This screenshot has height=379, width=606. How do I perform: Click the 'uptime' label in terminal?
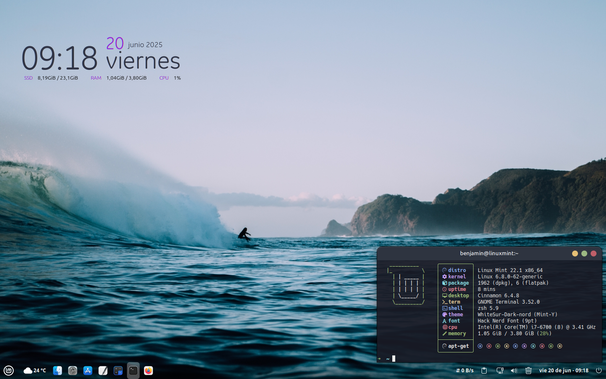point(457,289)
